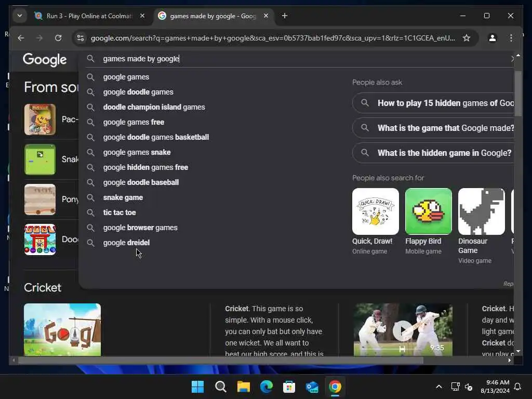The image size is (532, 399).
Task: Bookmark this page with the star icon
Action: point(467,38)
